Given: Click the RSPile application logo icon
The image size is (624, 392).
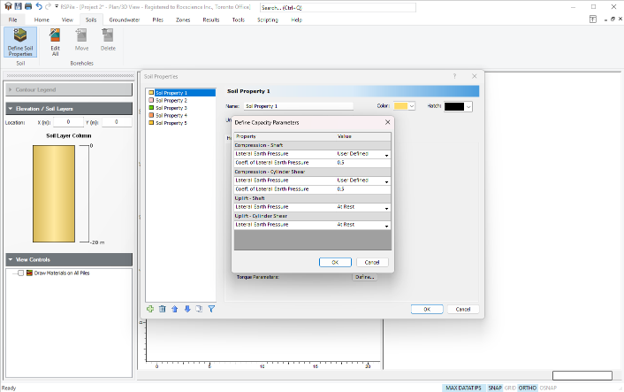Looking at the screenshot, I should (x=8, y=6).
